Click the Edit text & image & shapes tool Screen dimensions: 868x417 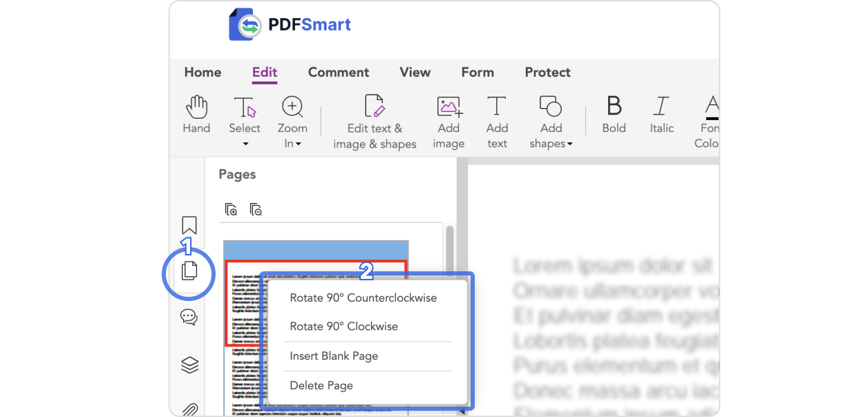(375, 122)
